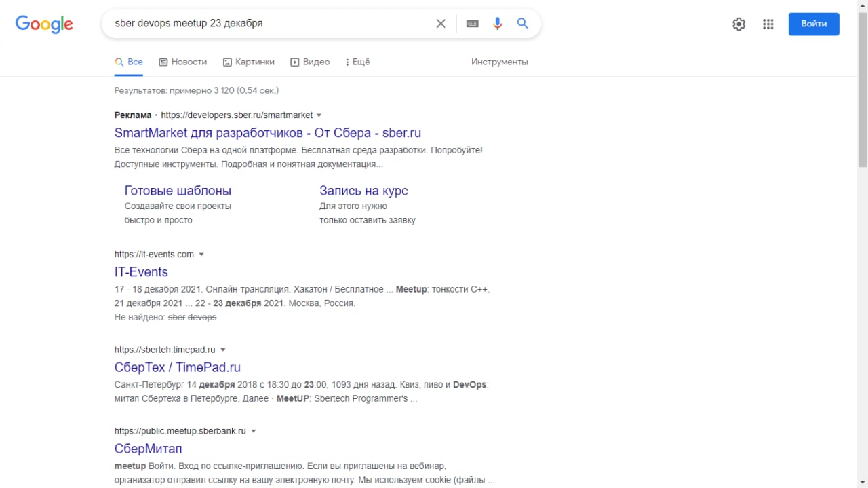Viewport: 868px width, 488px height.
Task: Clear the search query with the X icon
Action: [x=441, y=24]
